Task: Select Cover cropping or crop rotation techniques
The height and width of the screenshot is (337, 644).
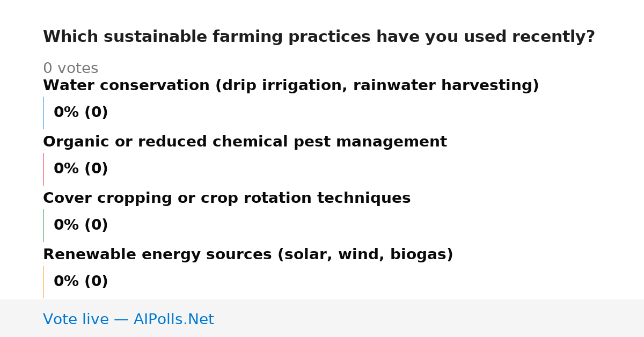Action: 226,199
